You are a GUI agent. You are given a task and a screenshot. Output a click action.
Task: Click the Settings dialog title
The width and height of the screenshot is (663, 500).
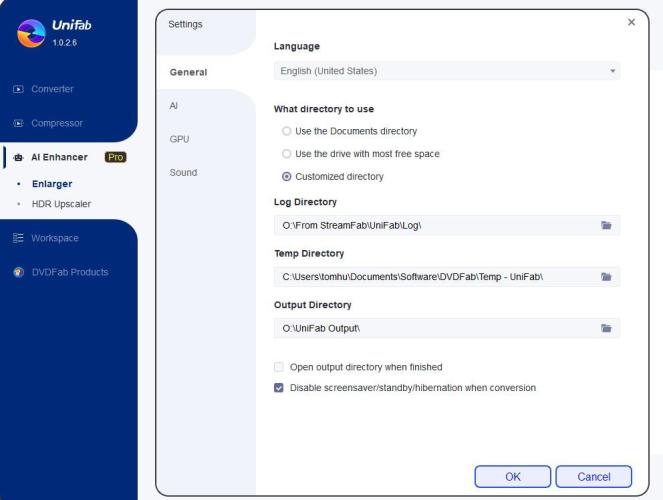pyautogui.click(x=185, y=24)
